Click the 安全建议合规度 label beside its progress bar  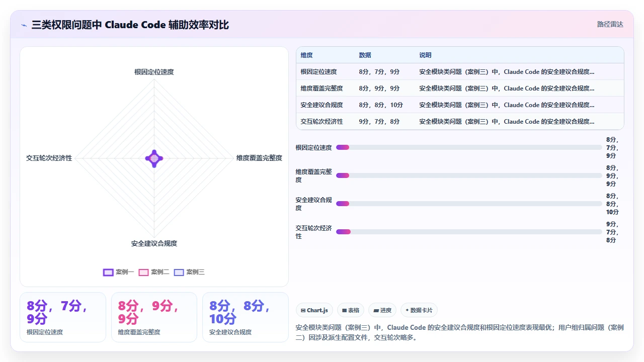tap(314, 204)
